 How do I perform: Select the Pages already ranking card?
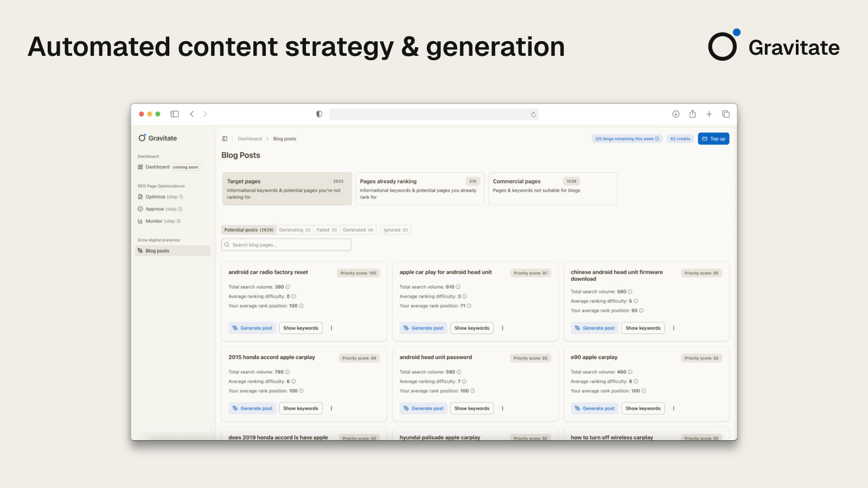(x=419, y=189)
